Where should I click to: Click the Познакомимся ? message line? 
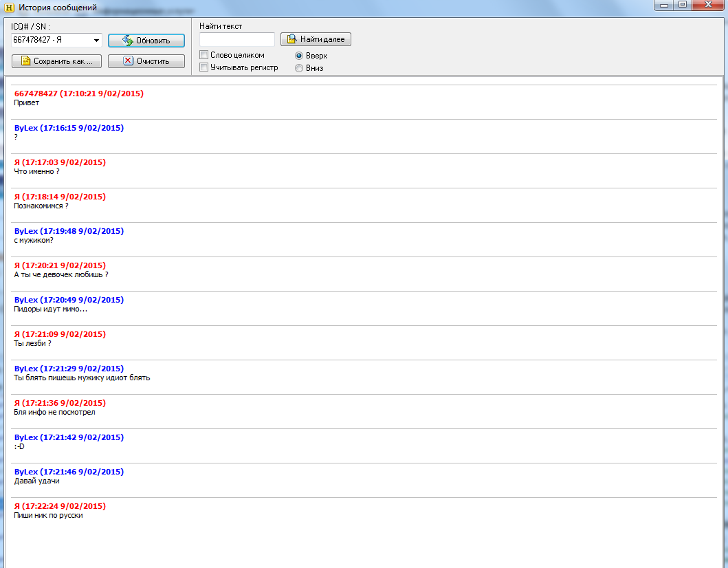pyautogui.click(x=41, y=206)
